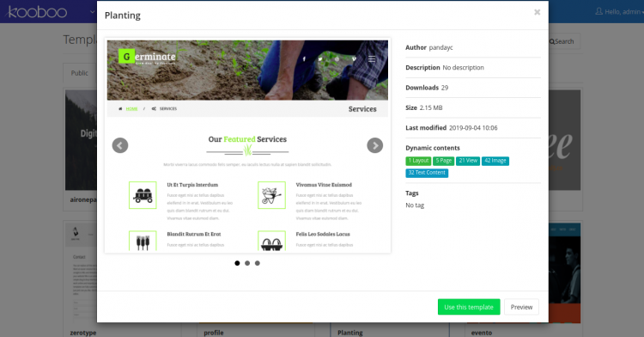Click the Preview button

[x=521, y=307]
